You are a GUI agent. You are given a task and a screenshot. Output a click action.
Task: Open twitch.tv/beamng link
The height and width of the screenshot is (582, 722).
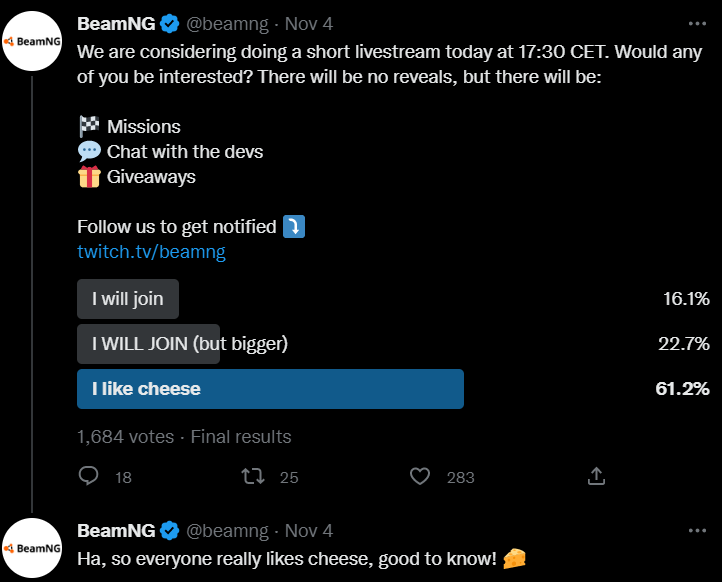pos(151,252)
